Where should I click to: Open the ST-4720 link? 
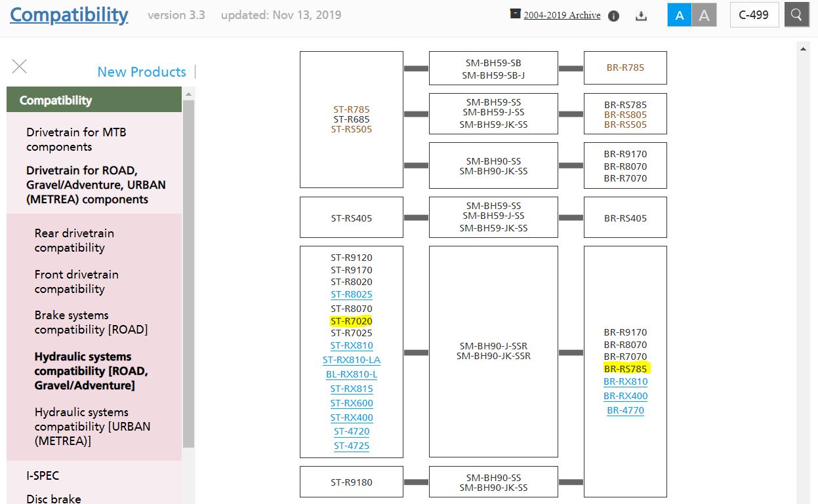click(x=352, y=431)
